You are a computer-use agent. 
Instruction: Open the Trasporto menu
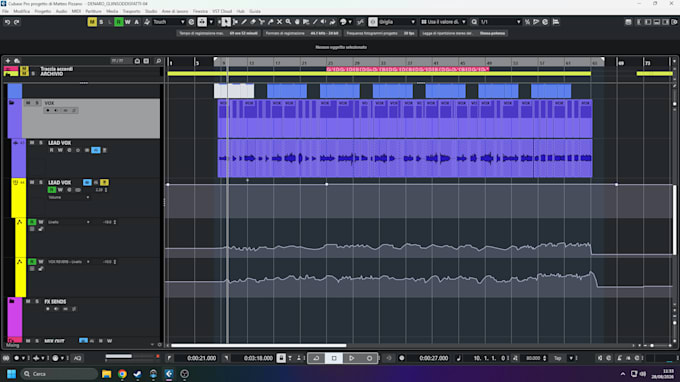click(x=131, y=11)
